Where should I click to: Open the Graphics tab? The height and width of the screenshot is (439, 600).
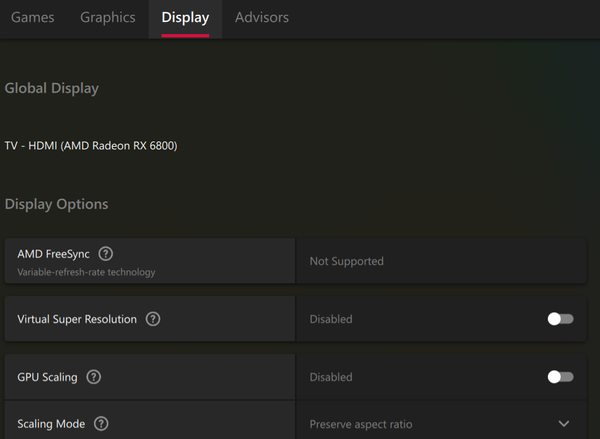(x=108, y=18)
